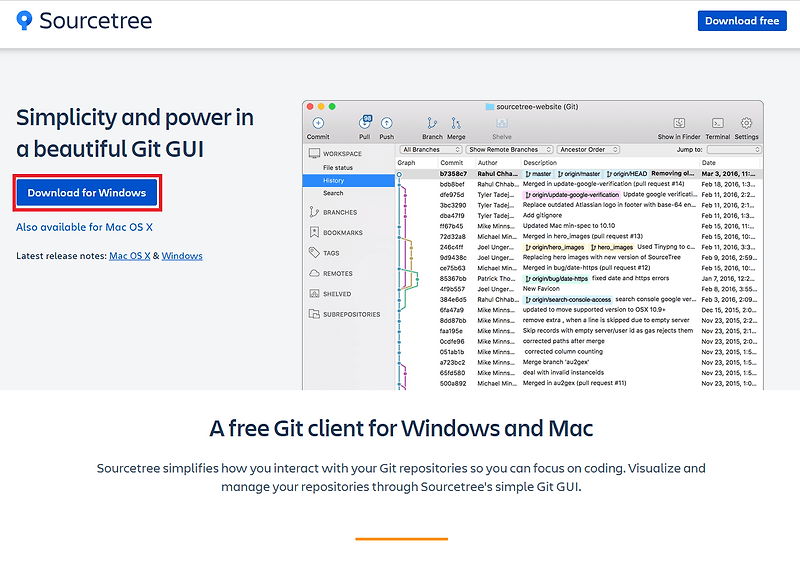Click the Download free button

[741, 20]
